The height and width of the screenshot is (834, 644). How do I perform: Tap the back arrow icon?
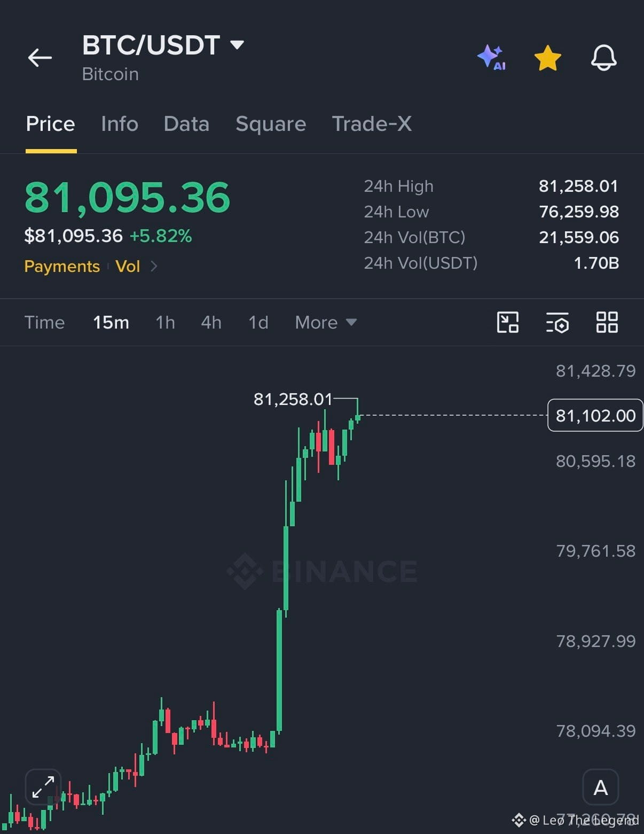(x=40, y=58)
